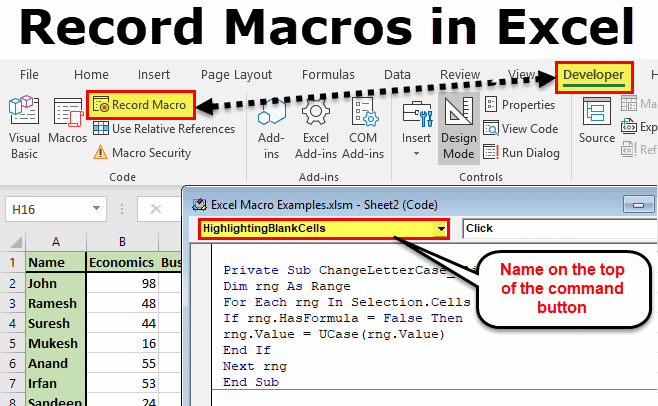The height and width of the screenshot is (406, 658).
Task: Select cell containing John
Action: click(56, 283)
